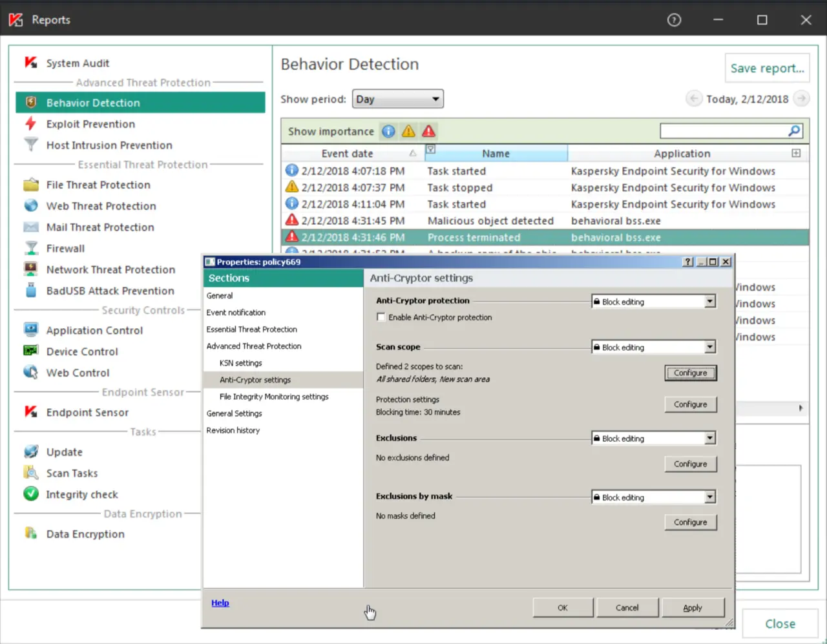Click the Help link in Properties dialog
This screenshot has height=644, width=827.
pos(220,603)
